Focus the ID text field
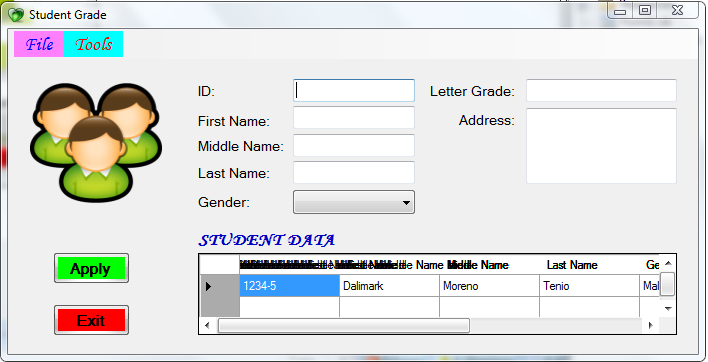 [x=354, y=90]
